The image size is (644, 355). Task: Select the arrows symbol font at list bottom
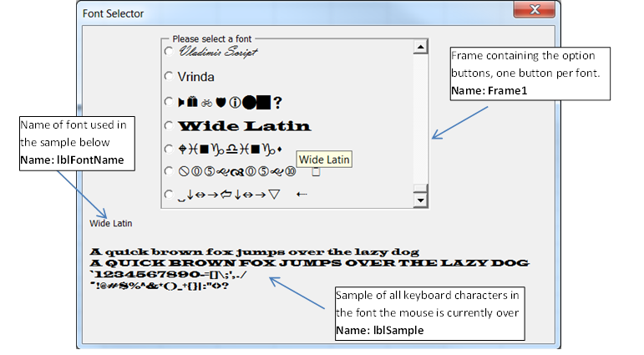170,195
